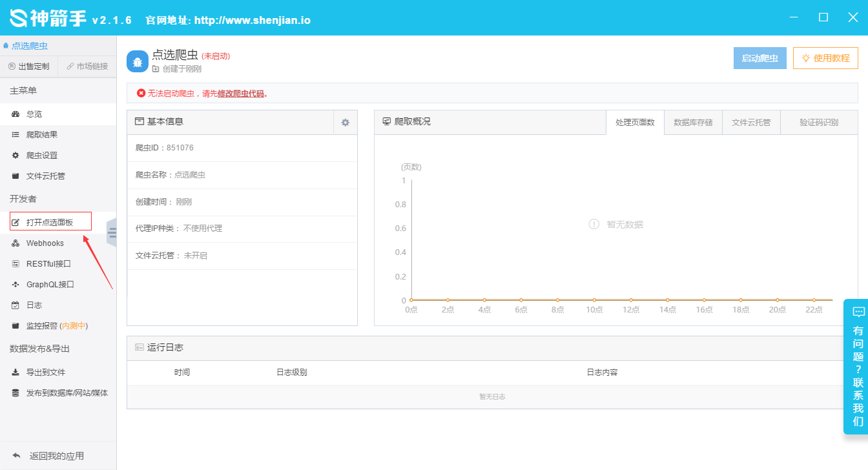The image size is (868, 470).
Task: Click the GraphQL接口 icon in sidebar
Action: tap(15, 285)
